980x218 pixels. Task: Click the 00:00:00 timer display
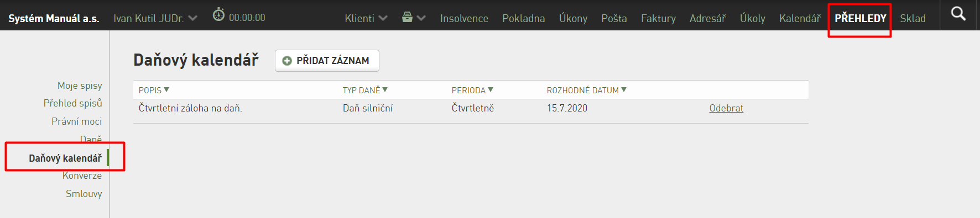tap(247, 18)
